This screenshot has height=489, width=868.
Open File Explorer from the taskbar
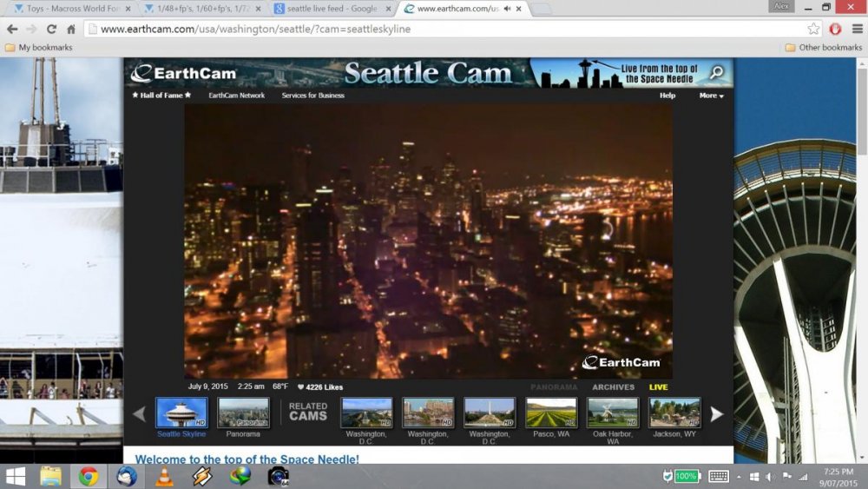tap(51, 476)
